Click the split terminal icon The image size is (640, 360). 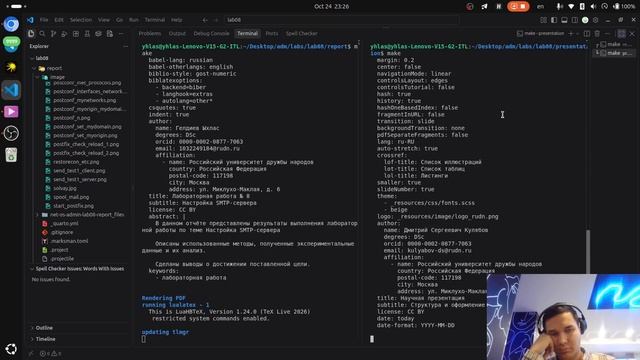pos(587,33)
